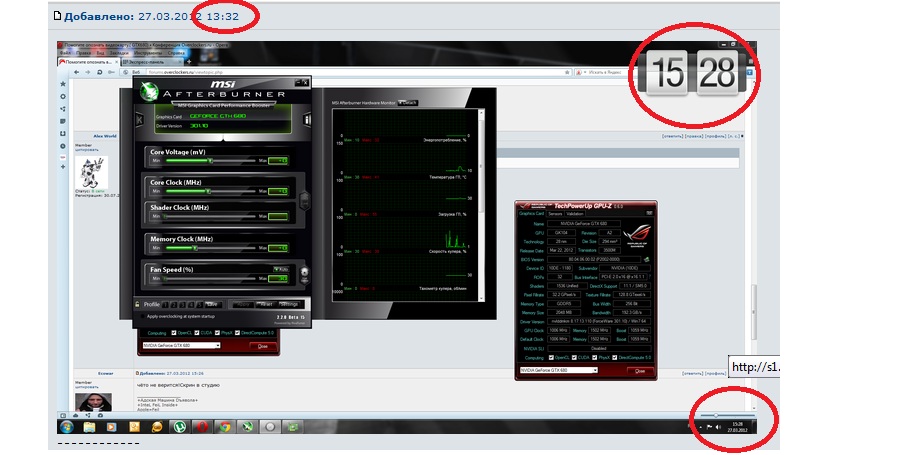
Task: Open the Afterburner info i button
Action: 307,120
